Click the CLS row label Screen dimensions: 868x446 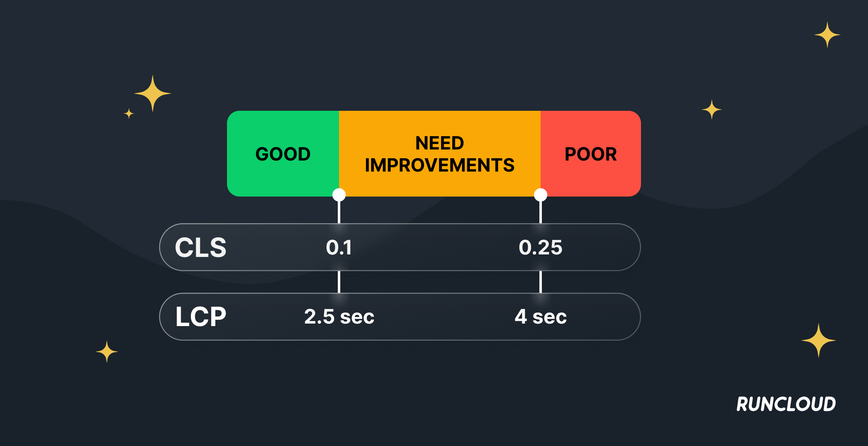200,247
